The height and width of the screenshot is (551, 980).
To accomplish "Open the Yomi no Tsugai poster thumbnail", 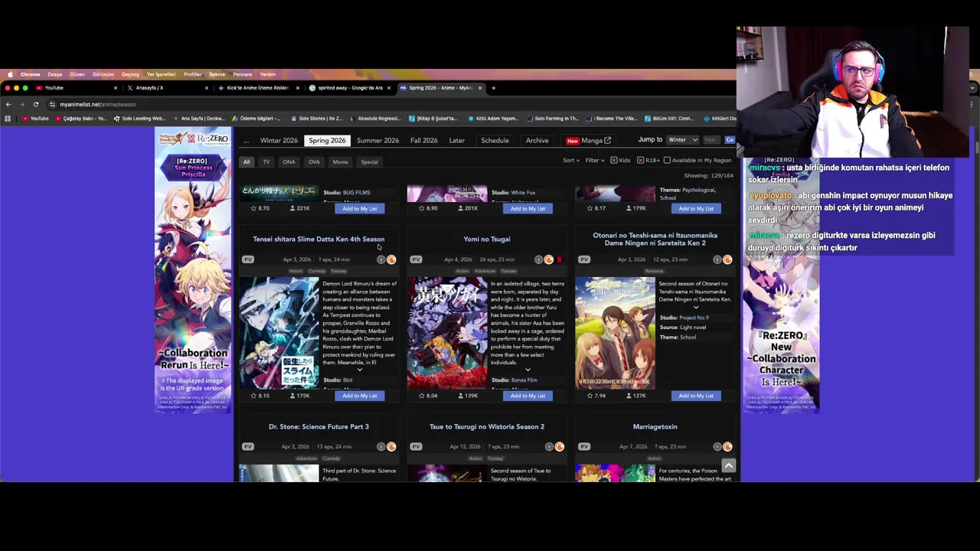I will (447, 333).
